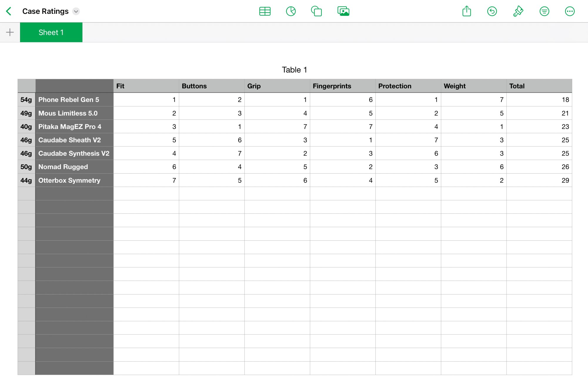The width and height of the screenshot is (588, 391).
Task: Expand the Case Ratings title dropdown
Action: pyautogui.click(x=76, y=11)
